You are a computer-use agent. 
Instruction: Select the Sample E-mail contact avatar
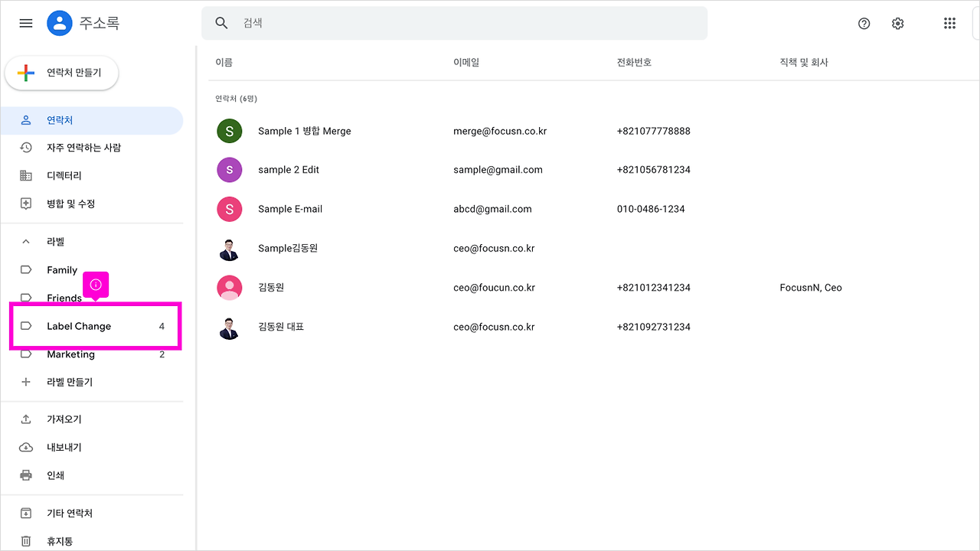coord(229,208)
